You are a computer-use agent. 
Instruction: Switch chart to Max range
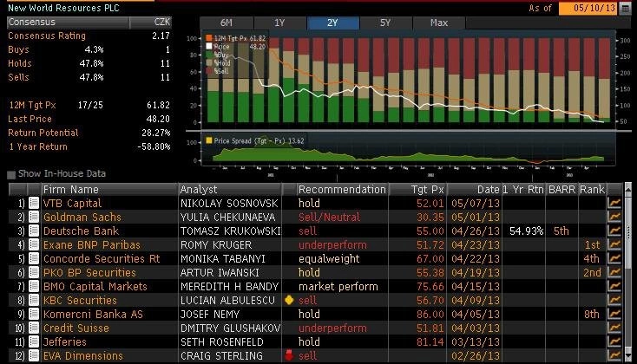click(439, 23)
